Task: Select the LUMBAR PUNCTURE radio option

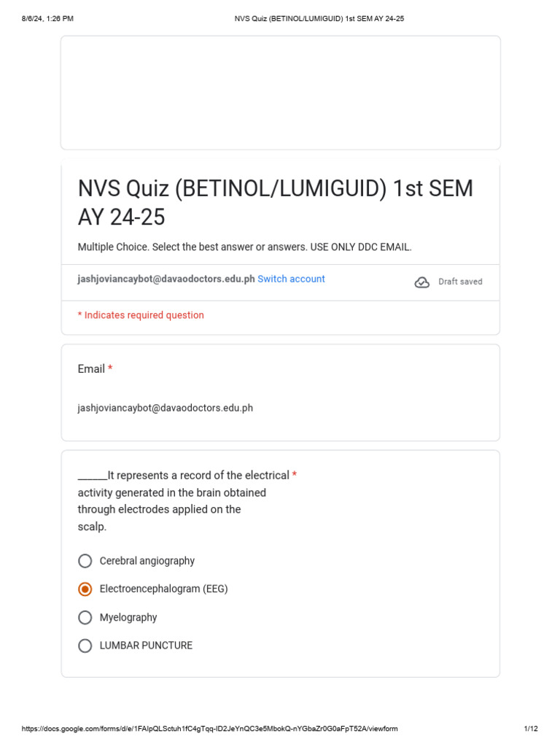Action: [x=85, y=646]
